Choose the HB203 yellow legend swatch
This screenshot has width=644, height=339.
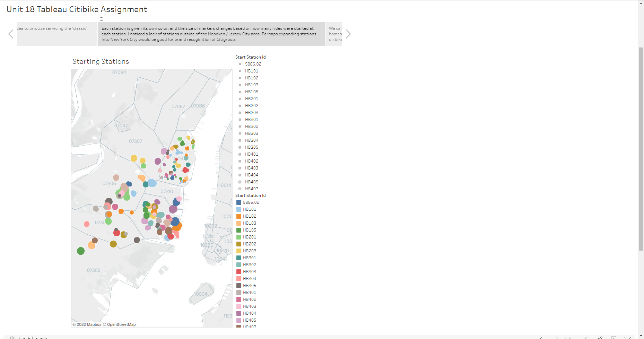[239, 251]
